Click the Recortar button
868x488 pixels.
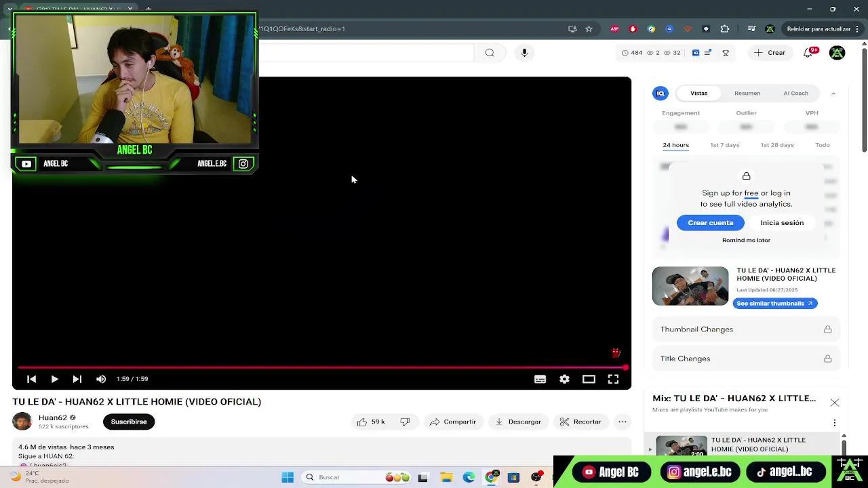pos(580,422)
